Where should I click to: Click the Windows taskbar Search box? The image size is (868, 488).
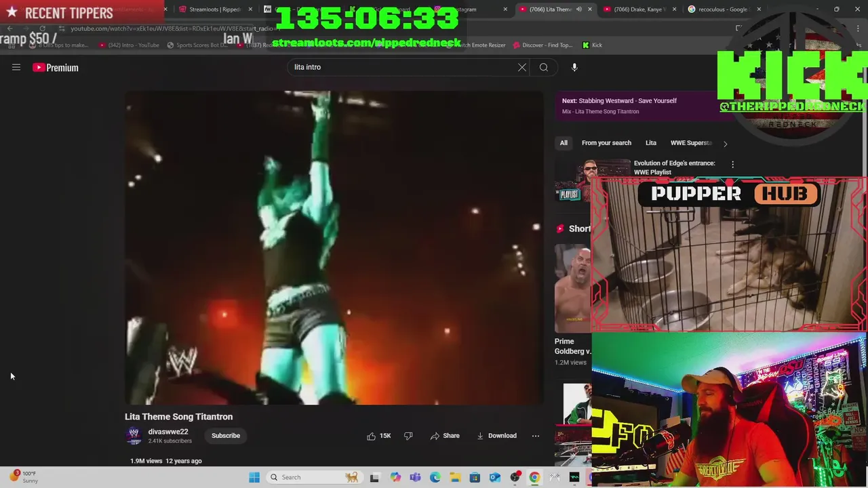point(315,477)
